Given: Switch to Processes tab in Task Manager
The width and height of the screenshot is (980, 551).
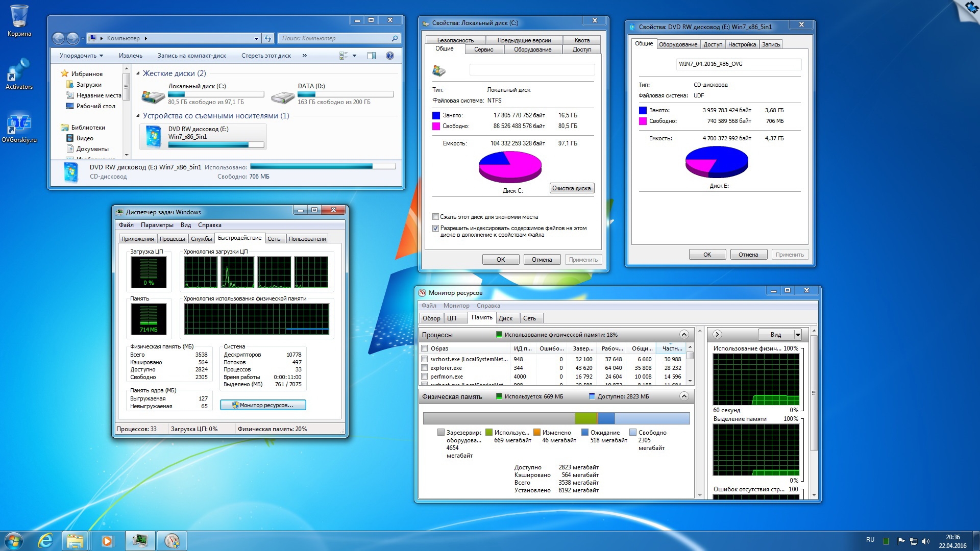Looking at the screenshot, I should pyautogui.click(x=172, y=239).
